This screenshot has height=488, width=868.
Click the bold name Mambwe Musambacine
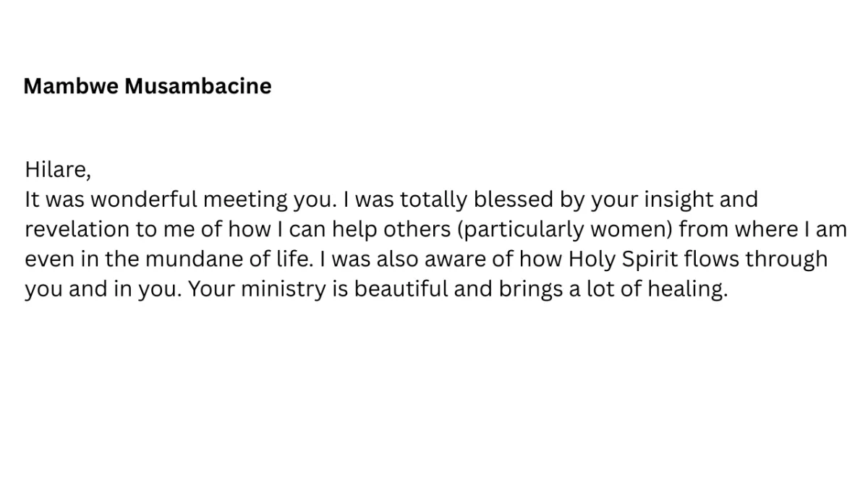pos(148,86)
